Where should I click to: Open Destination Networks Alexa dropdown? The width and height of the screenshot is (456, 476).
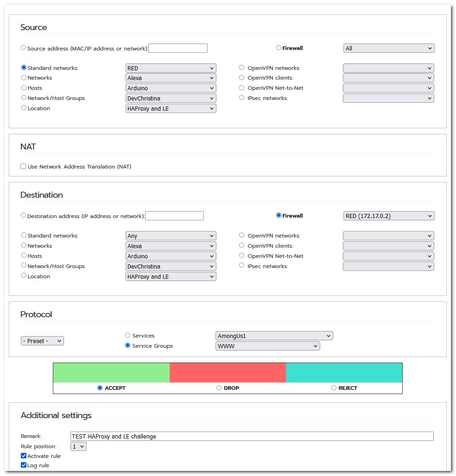click(171, 246)
